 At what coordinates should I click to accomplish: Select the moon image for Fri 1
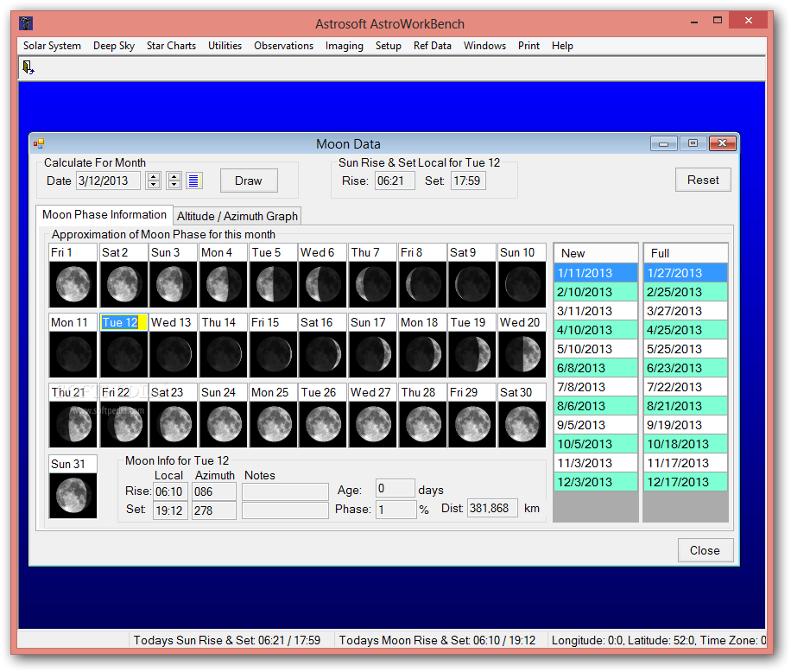[x=73, y=284]
